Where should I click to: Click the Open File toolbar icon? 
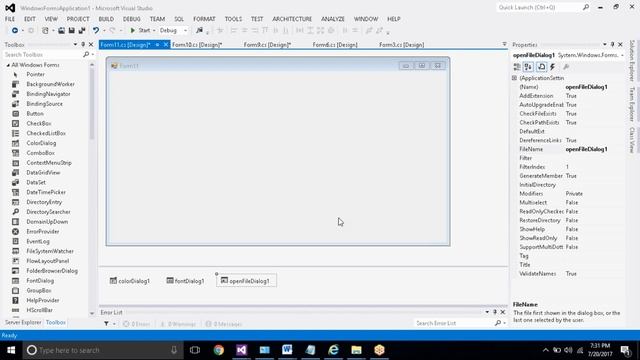61,31
